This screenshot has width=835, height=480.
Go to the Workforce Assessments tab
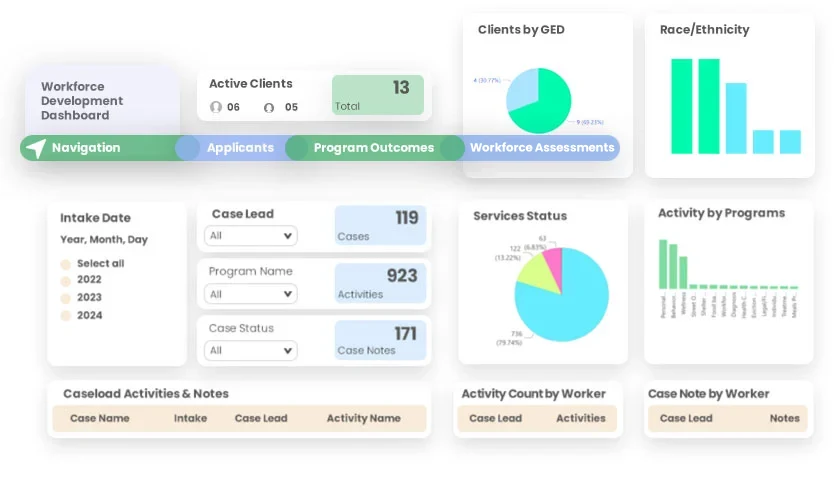click(541, 148)
